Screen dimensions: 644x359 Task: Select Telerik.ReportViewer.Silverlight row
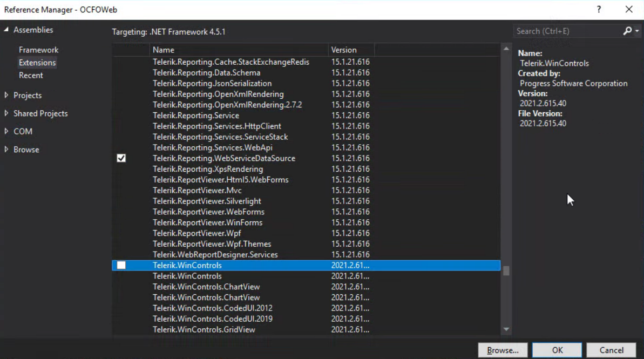(x=306, y=201)
